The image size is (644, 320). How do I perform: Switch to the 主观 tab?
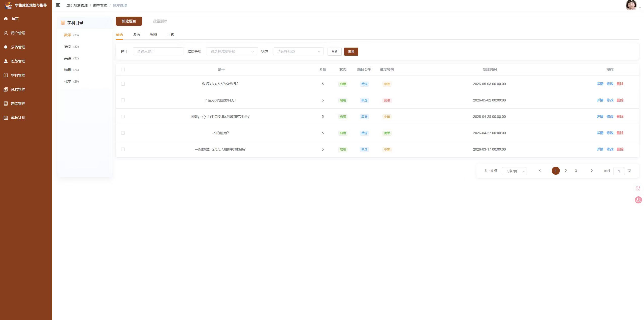click(x=171, y=35)
